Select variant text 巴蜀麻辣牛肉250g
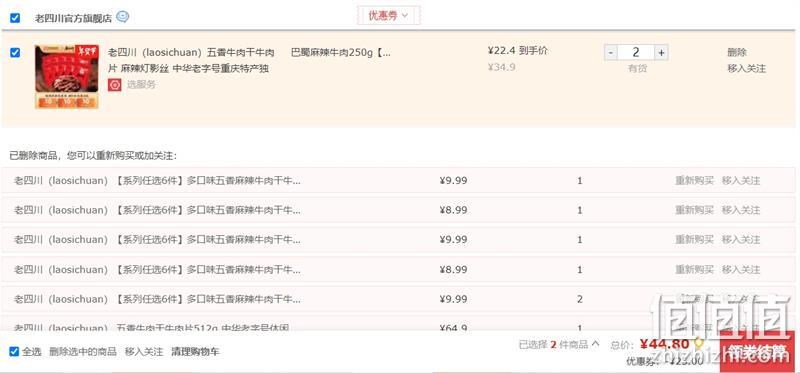The image size is (800, 373). click(341, 53)
